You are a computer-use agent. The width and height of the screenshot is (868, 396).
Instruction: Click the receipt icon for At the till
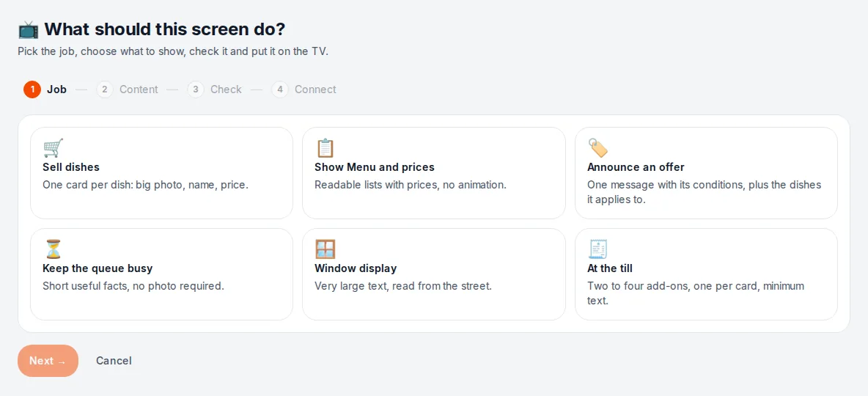598,249
